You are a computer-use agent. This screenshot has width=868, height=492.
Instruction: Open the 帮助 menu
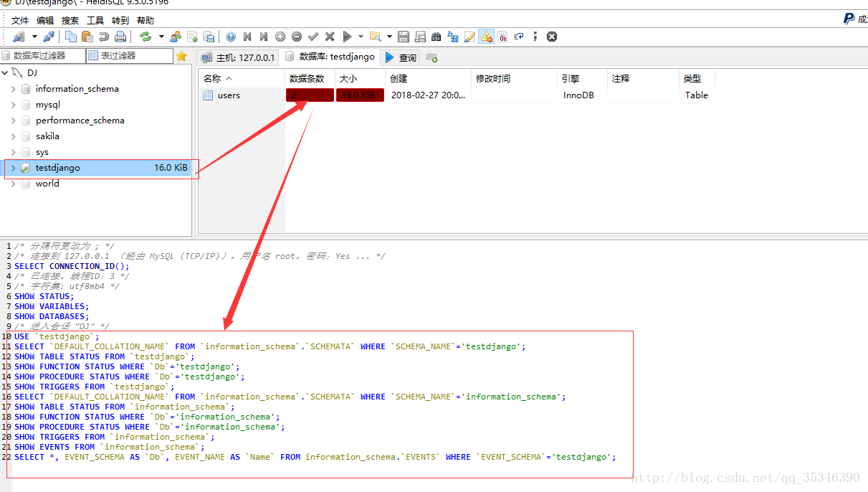tap(145, 21)
